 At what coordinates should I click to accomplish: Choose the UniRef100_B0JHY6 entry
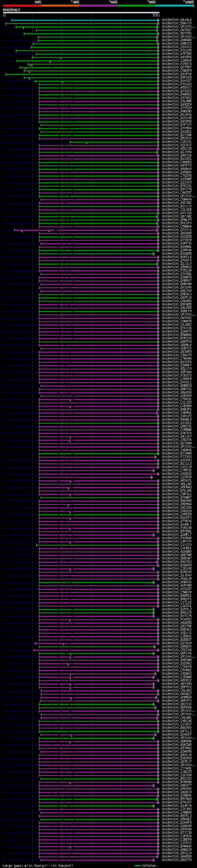pos(177,115)
